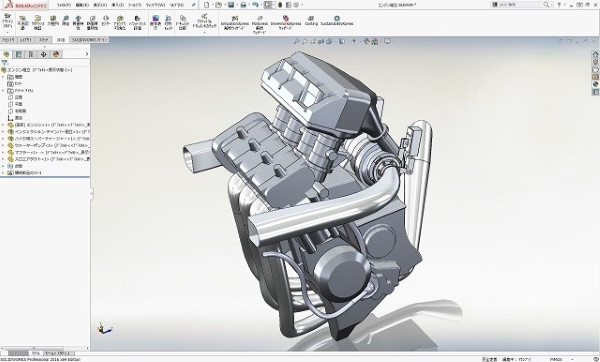The image size is (600, 362).
Task: Click the SimulationXpress Analysis Wizard button
Action: tap(235, 23)
